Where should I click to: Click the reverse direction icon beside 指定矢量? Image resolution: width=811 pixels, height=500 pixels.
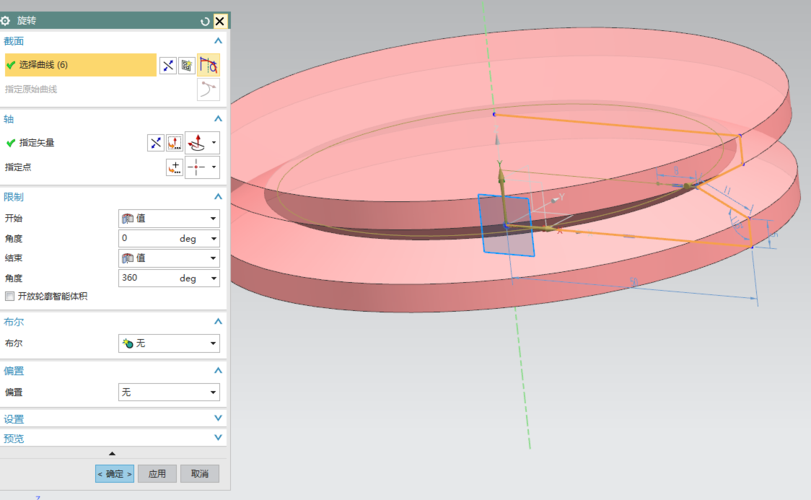pos(155,143)
